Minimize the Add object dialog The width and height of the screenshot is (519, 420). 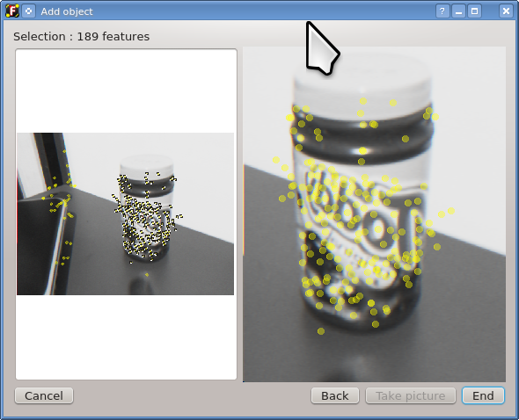point(458,11)
